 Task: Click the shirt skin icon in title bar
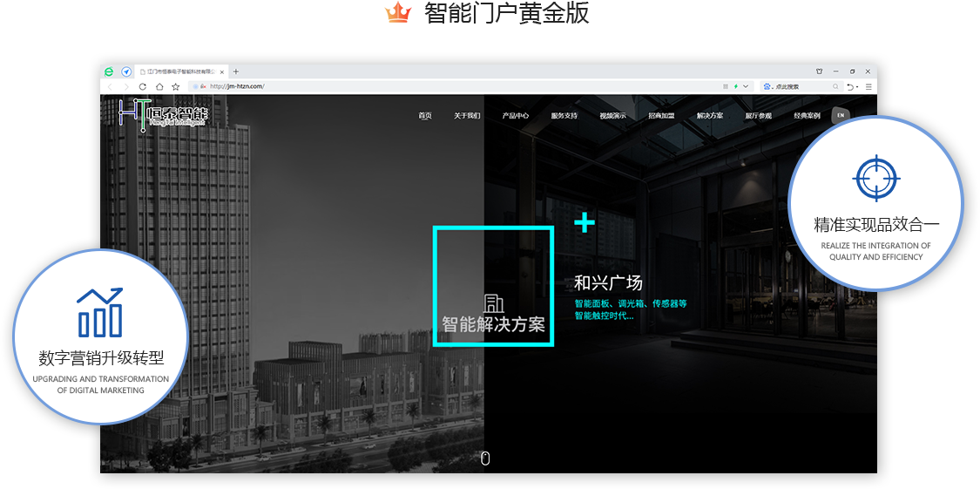[x=820, y=71]
